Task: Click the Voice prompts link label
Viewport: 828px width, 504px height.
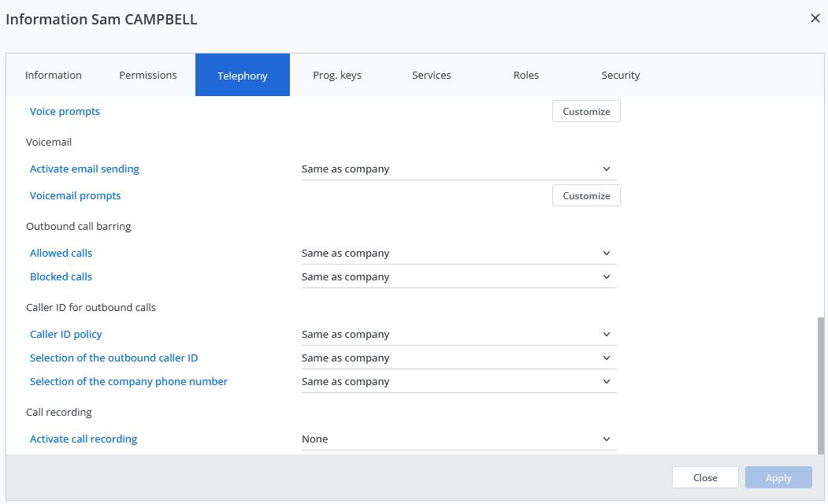Action: [65, 112]
